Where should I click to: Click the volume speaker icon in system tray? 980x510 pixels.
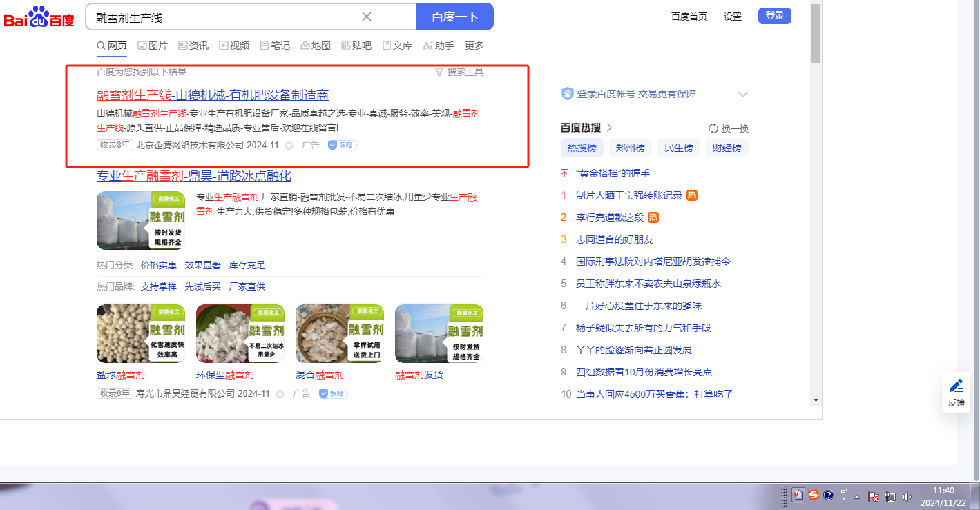906,496
